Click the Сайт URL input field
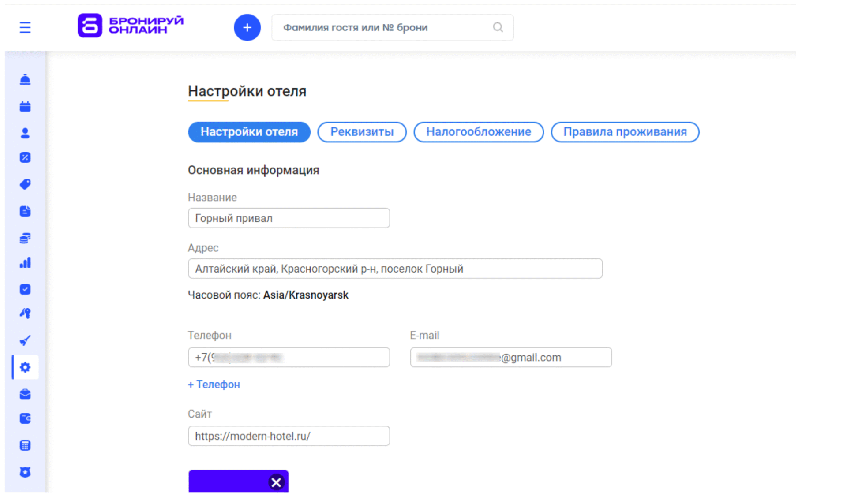 [x=289, y=436]
